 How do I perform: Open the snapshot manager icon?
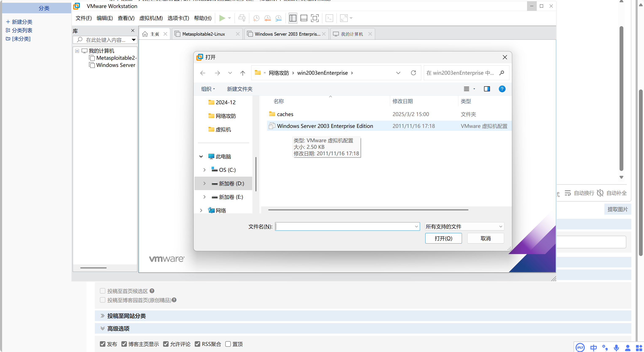tap(278, 18)
